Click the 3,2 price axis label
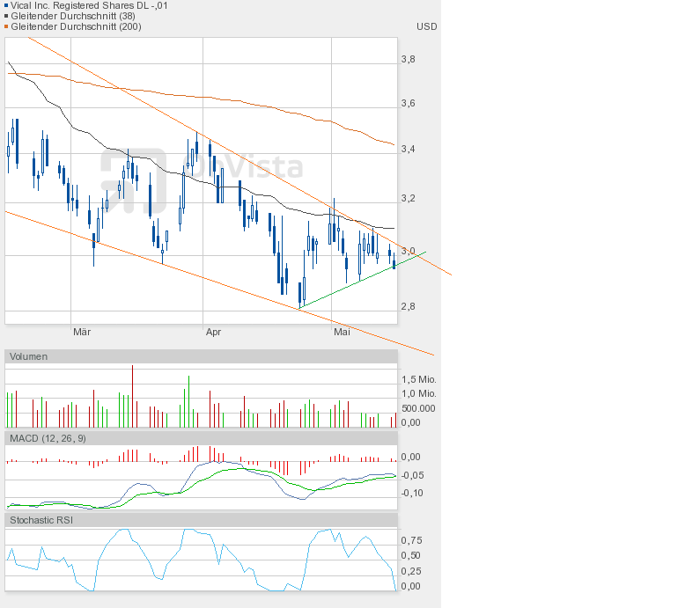The image size is (700, 608). [x=408, y=199]
